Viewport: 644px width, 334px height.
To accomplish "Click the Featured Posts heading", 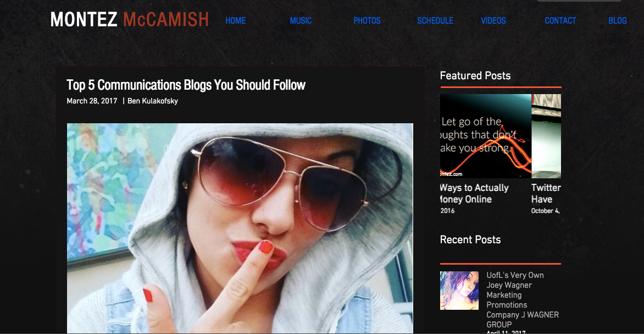I will 475,76.
